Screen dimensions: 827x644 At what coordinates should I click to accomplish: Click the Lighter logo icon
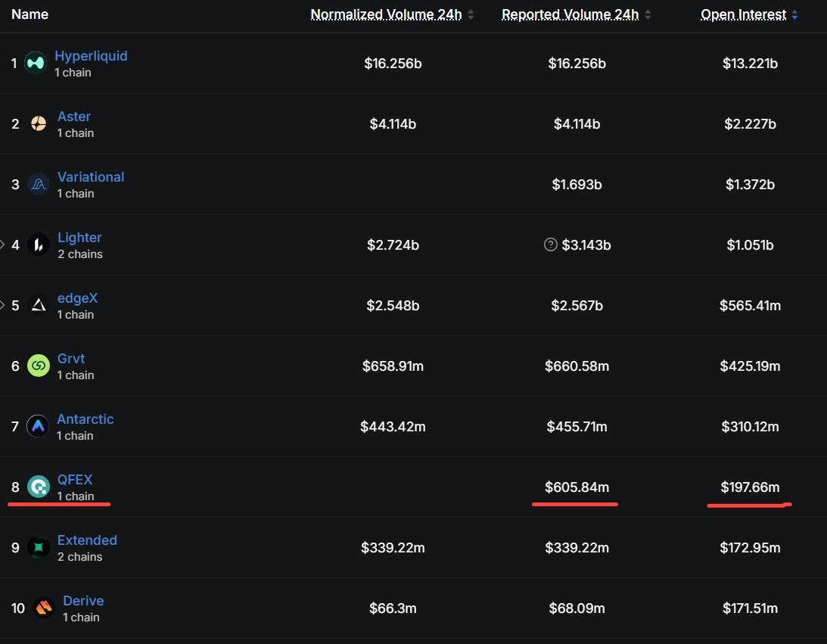tap(39, 244)
